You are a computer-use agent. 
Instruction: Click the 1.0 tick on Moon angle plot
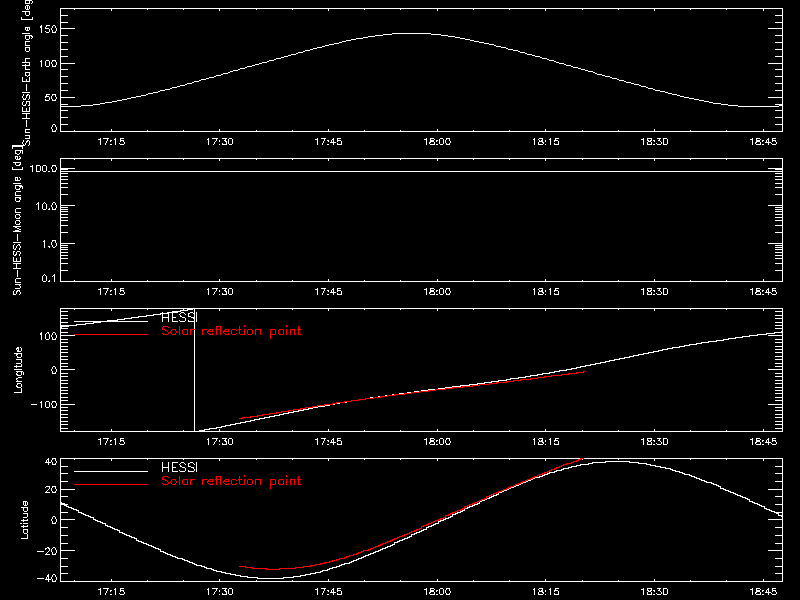(x=49, y=244)
